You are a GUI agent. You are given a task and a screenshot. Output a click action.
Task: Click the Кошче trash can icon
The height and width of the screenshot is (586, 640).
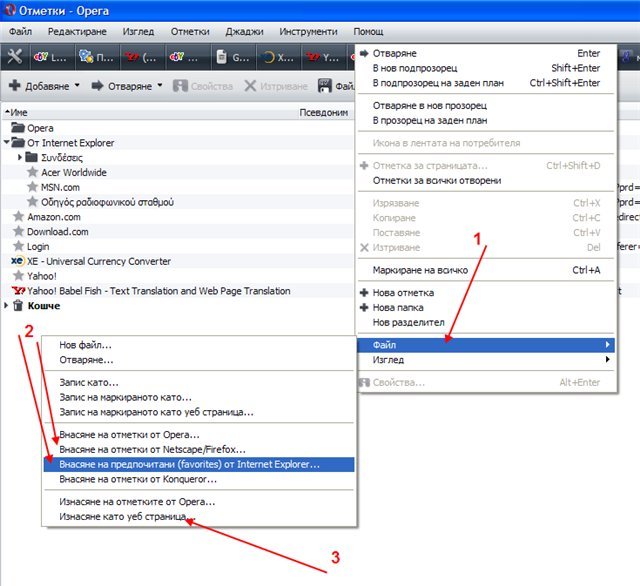pyautogui.click(x=18, y=305)
